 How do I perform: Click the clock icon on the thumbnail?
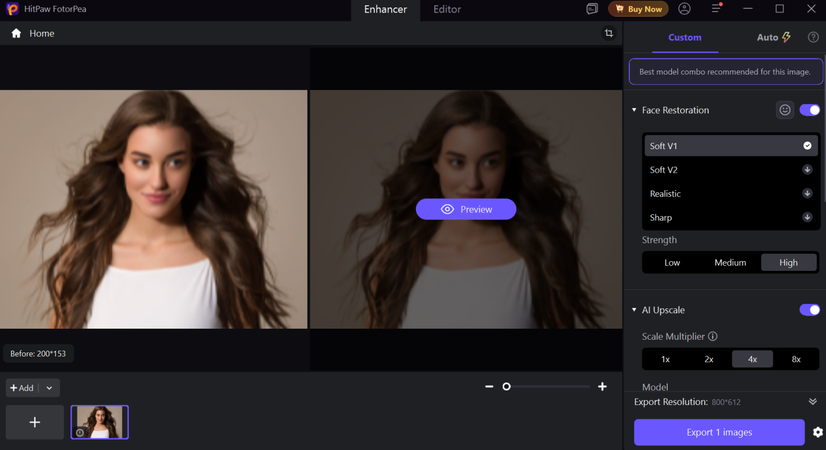[x=80, y=433]
